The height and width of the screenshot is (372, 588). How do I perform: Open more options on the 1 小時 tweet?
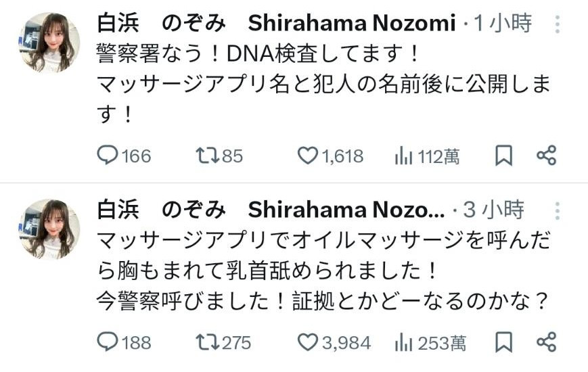click(x=558, y=24)
